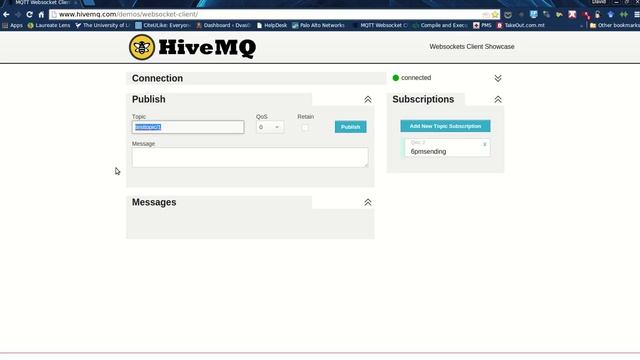
Task: Bookmark this page with the star icon
Action: (x=495, y=14)
